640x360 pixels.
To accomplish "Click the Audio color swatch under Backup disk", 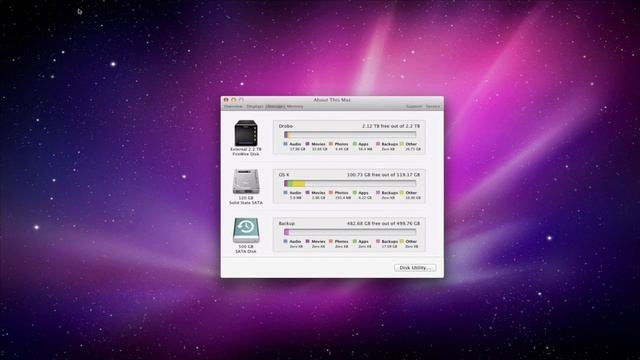I will click(x=285, y=242).
